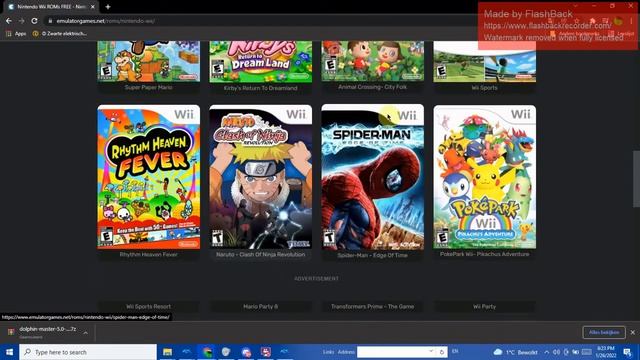Image resolution: width=640 pixels, height=360 pixels.
Task: Open the Wii Party game link
Action: tap(484, 307)
